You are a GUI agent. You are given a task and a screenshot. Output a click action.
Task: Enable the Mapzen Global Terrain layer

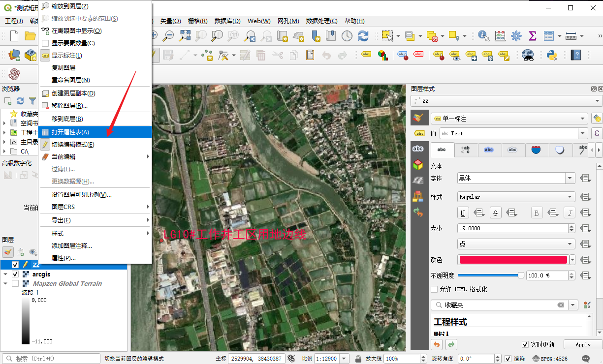coord(15,283)
